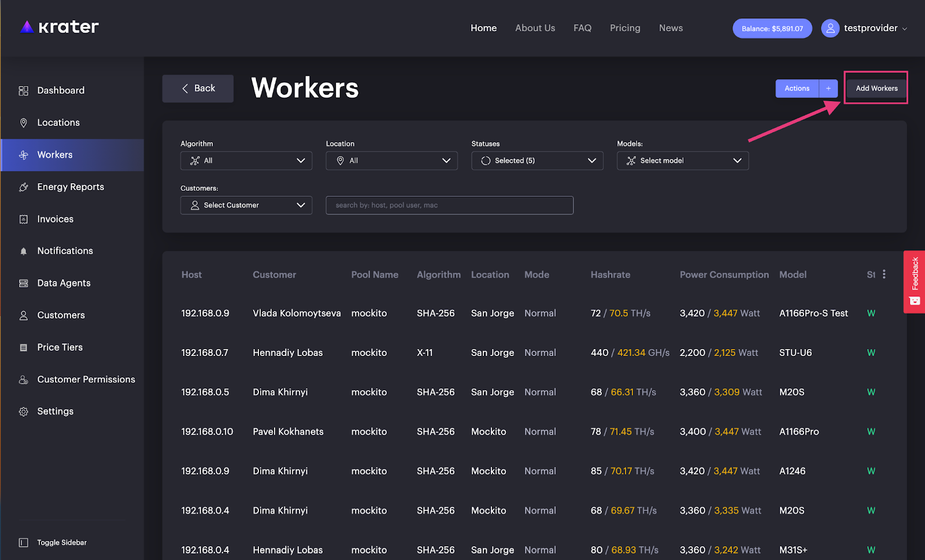This screenshot has height=560, width=925.
Task: Click Model column header
Action: [x=793, y=275]
